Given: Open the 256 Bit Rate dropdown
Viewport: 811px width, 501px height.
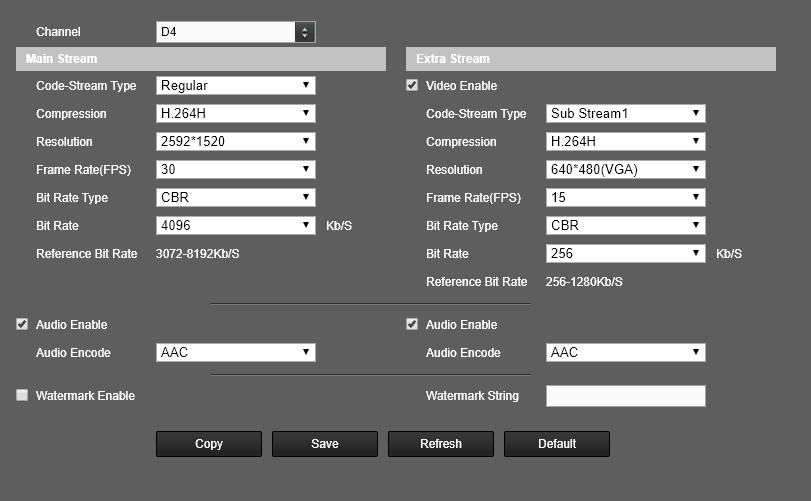Looking at the screenshot, I should click(x=625, y=253).
